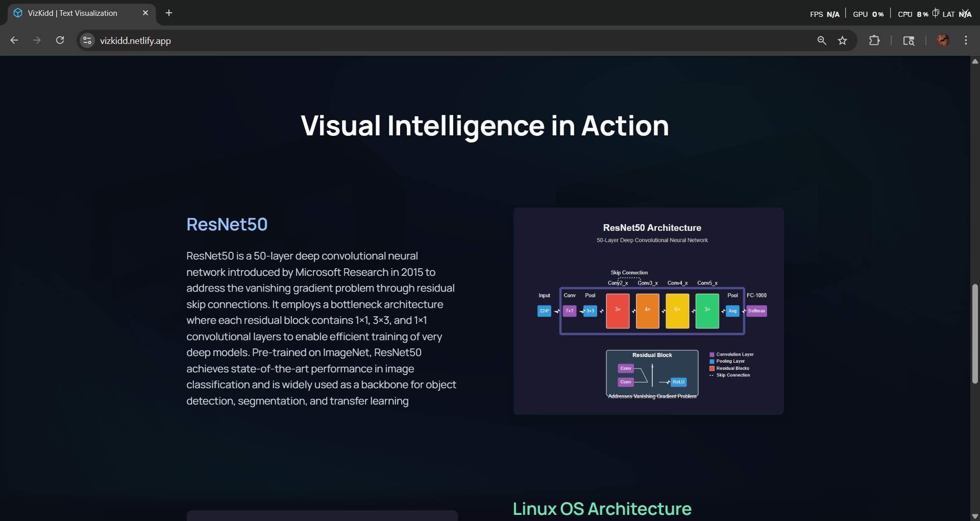
Task: Bookmark this page with the star icon
Action: 843,40
